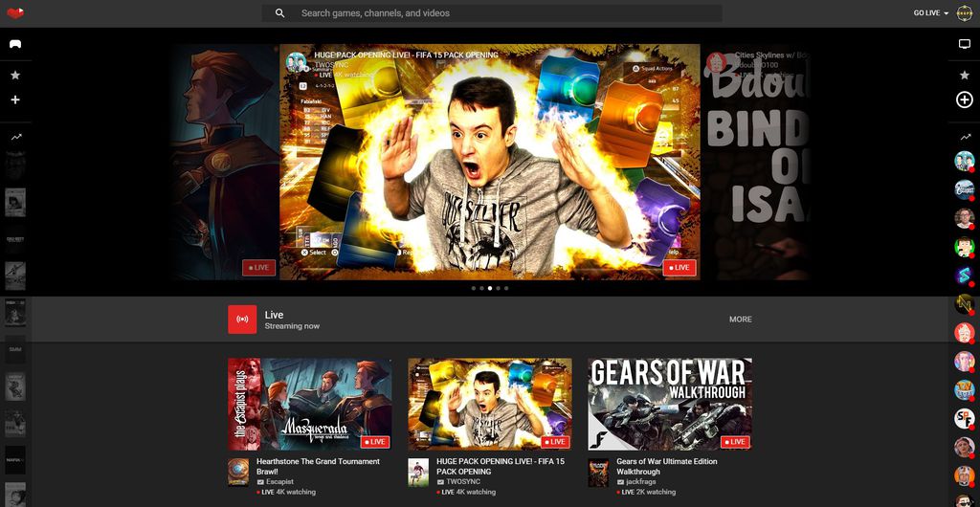Show the next Binding of Isaac slide
The width and height of the screenshot is (980, 507).
coord(755,162)
